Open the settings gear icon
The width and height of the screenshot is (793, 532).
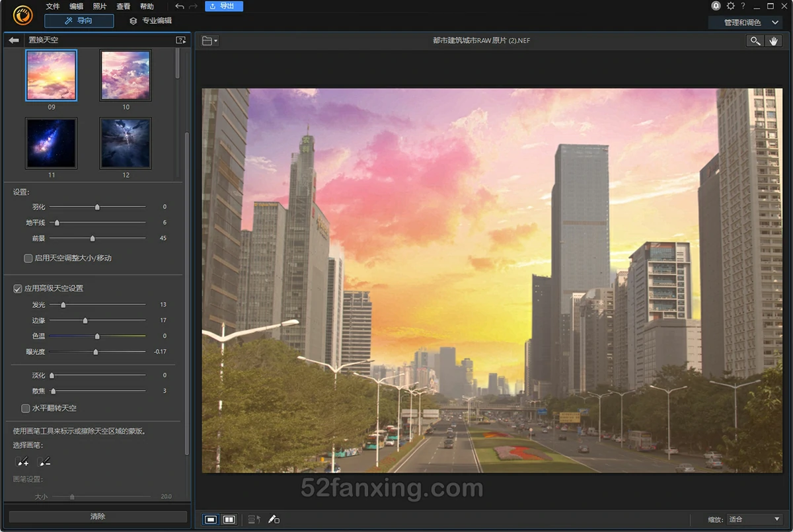click(730, 6)
